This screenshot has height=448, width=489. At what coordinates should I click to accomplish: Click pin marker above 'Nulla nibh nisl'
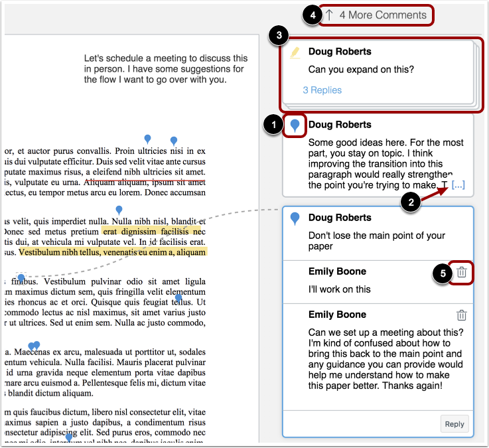click(119, 210)
